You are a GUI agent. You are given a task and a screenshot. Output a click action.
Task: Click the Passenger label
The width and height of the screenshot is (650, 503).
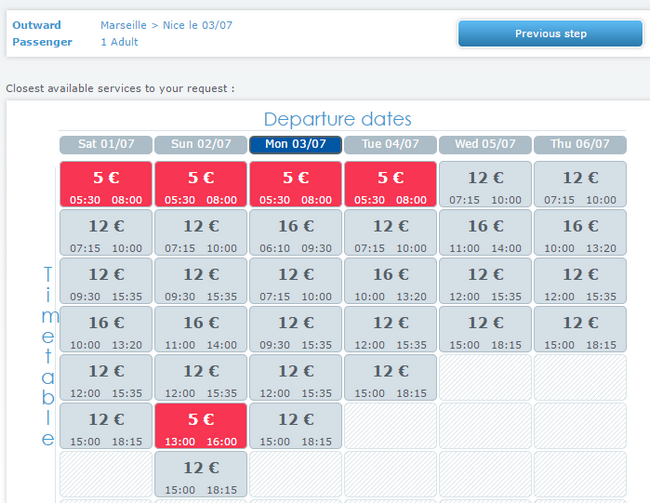(42, 42)
